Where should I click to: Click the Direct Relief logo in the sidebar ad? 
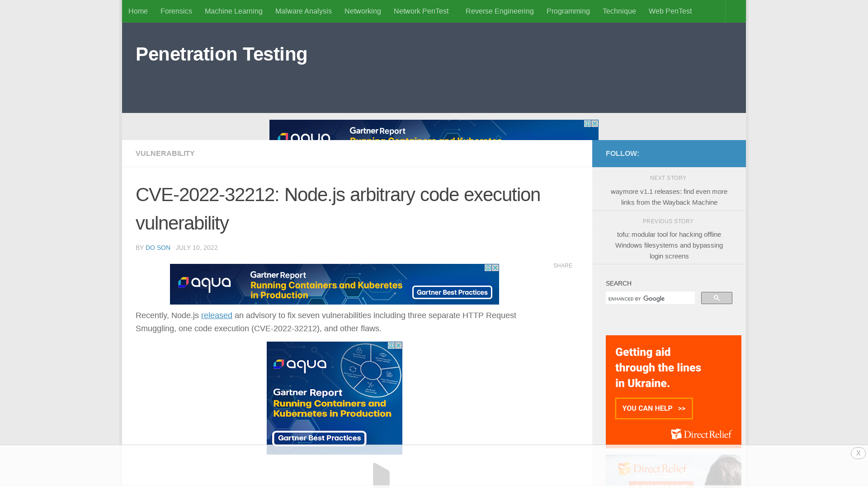tap(700, 434)
